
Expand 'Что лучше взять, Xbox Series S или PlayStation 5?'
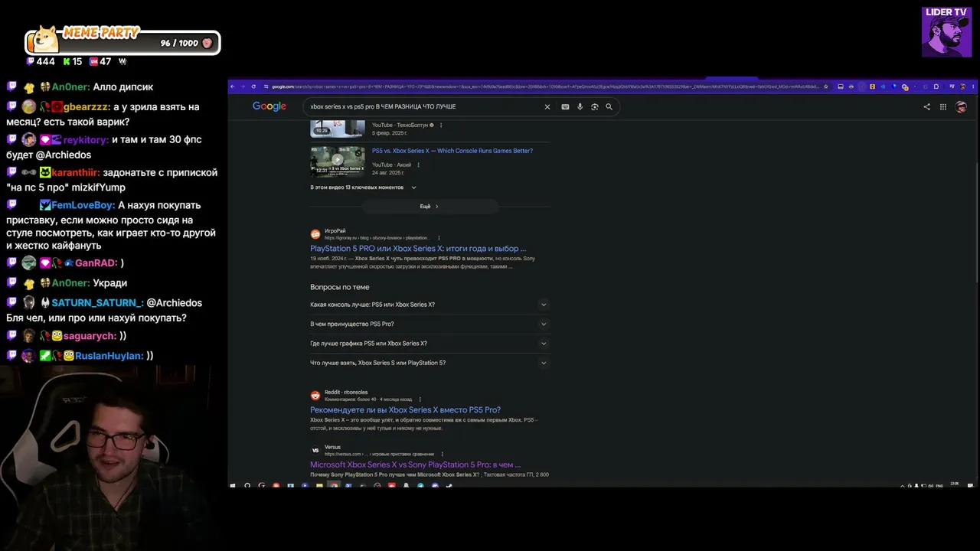pos(430,363)
